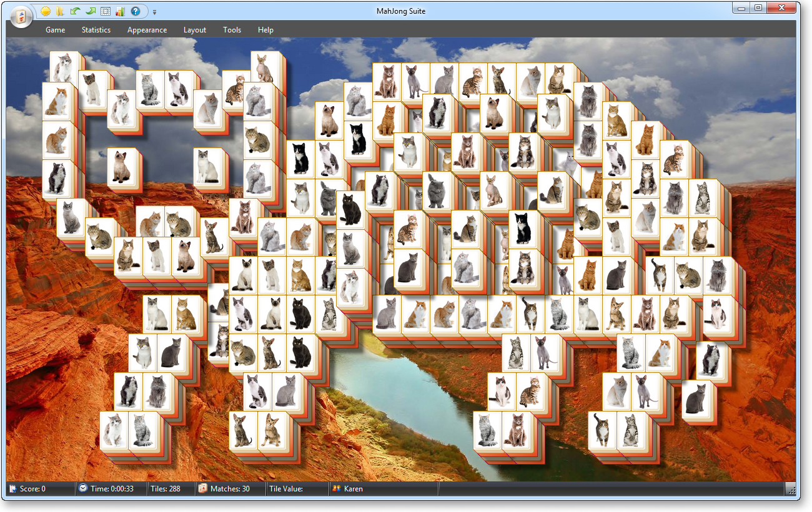Undo the last move
Screen dimensions: 812x512
(x=75, y=11)
